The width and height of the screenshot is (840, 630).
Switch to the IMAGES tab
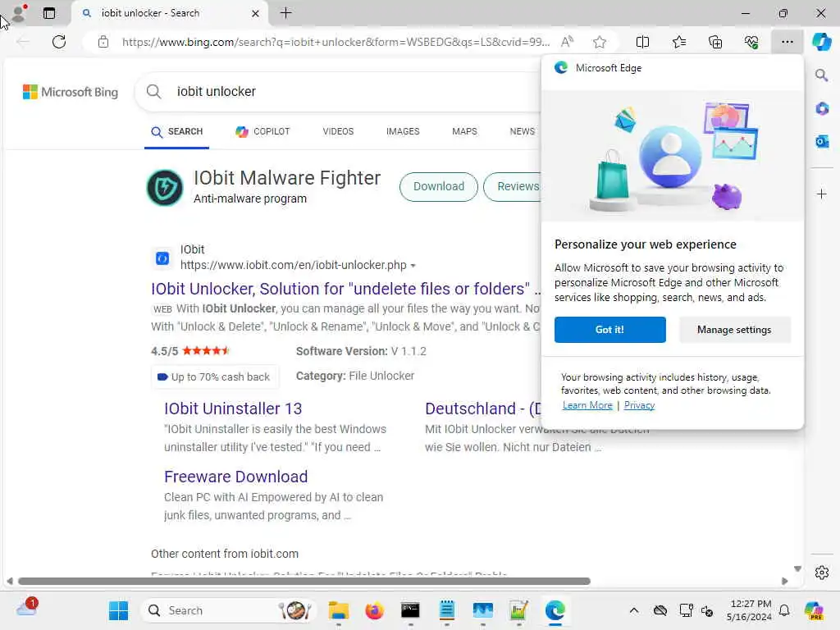(x=403, y=132)
